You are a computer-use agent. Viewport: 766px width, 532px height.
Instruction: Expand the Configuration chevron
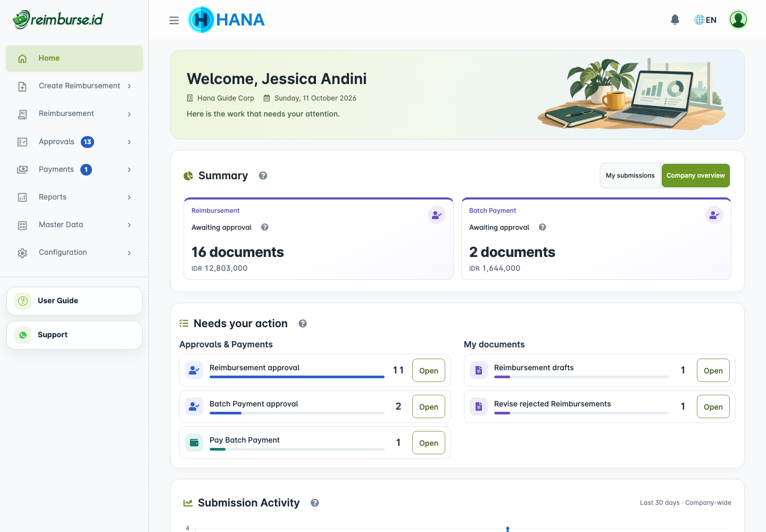129,253
